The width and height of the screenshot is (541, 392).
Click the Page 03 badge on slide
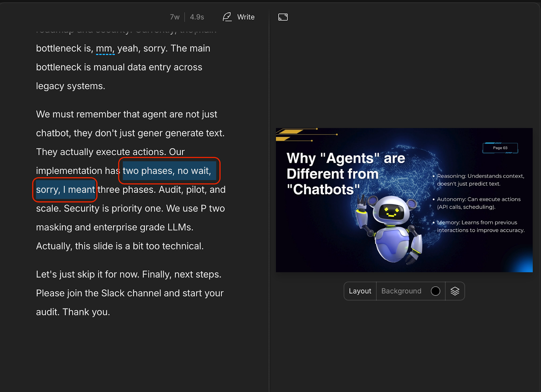500,148
